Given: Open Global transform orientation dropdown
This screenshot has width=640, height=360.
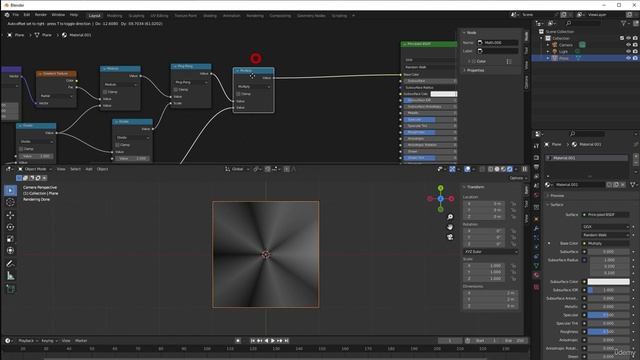Looking at the screenshot, I should (237, 169).
